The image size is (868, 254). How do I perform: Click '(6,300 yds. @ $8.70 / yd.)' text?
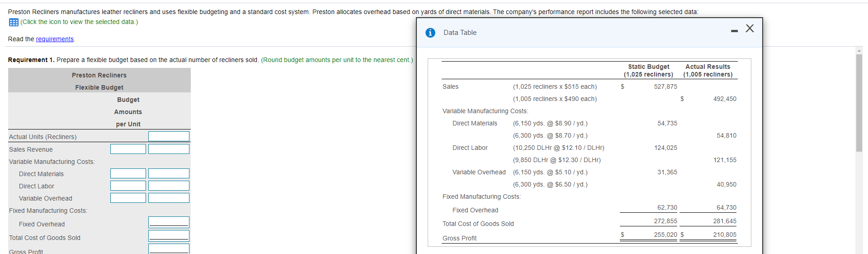coord(550,135)
